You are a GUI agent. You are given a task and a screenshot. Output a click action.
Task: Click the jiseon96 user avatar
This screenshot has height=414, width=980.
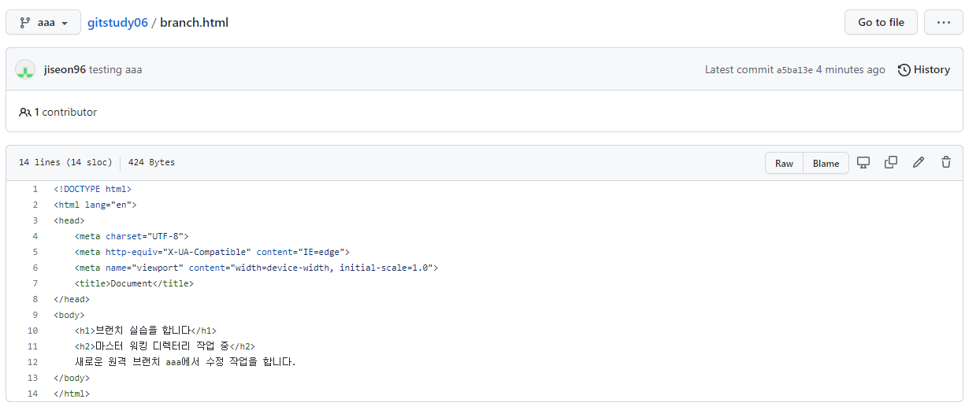(x=25, y=69)
